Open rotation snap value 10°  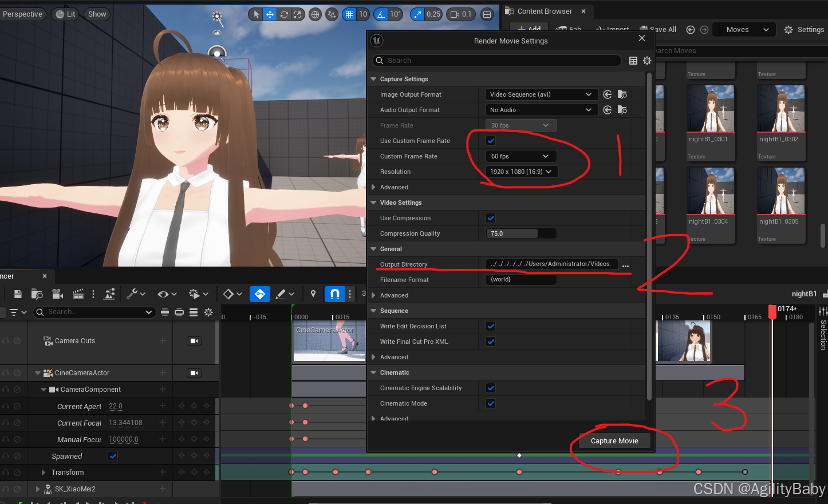(x=396, y=14)
